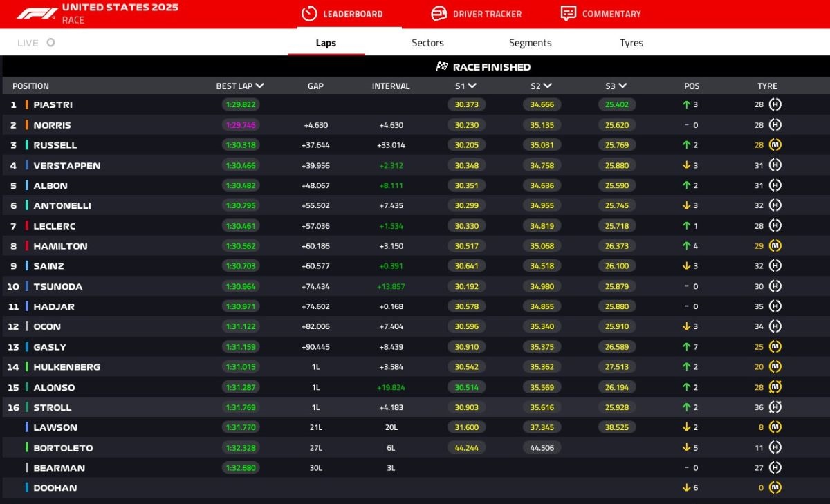Switch to the Tyres tab
This screenshot has height=504, width=830.
[631, 43]
